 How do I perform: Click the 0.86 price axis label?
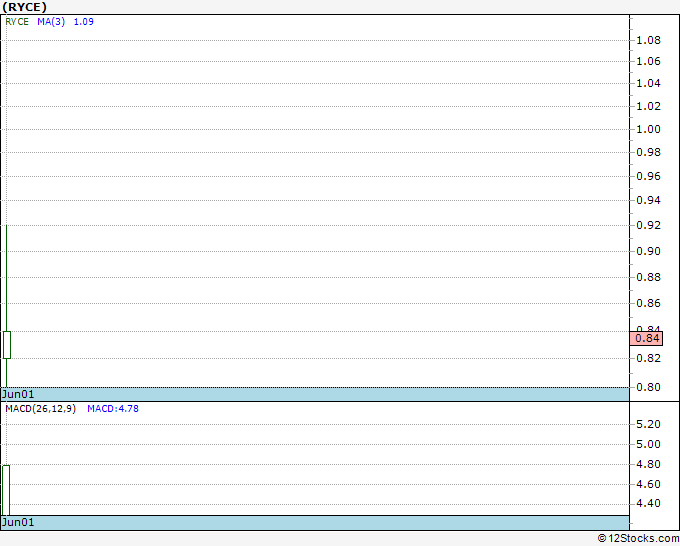click(x=648, y=303)
